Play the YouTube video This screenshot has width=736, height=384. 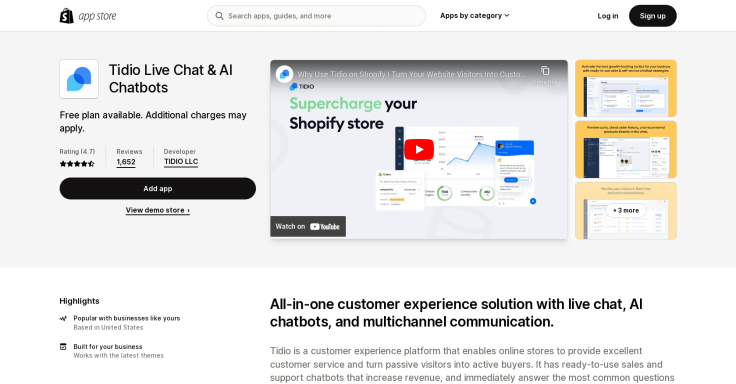click(x=419, y=149)
